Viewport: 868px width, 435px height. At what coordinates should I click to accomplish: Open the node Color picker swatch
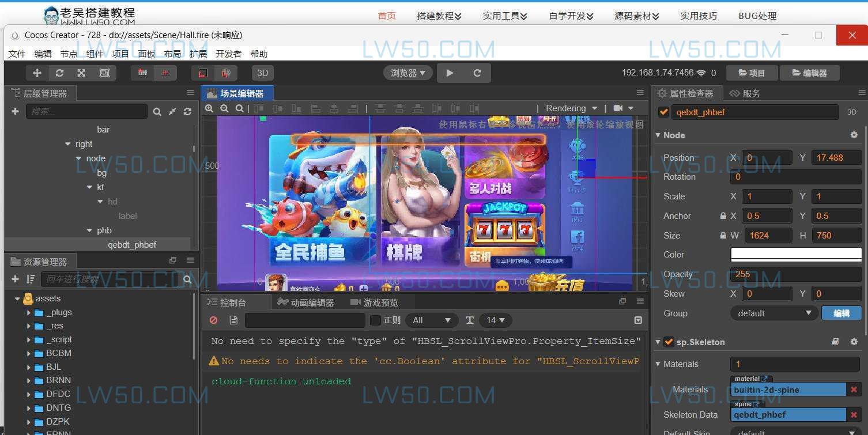[x=796, y=255]
